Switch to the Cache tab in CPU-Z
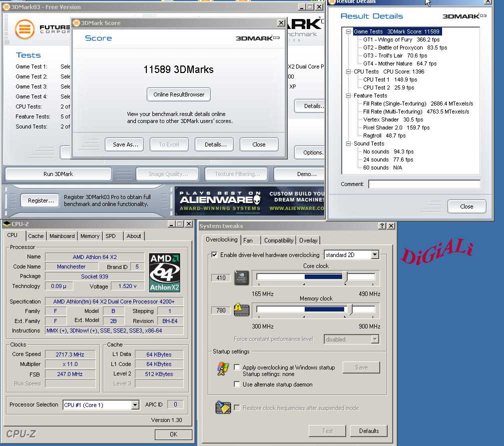The width and height of the screenshot is (504, 446). point(35,236)
